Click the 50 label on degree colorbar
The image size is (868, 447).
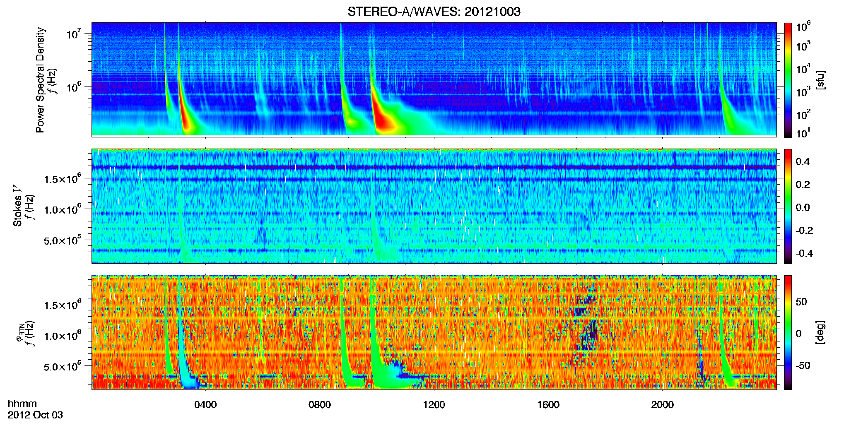pos(801,302)
